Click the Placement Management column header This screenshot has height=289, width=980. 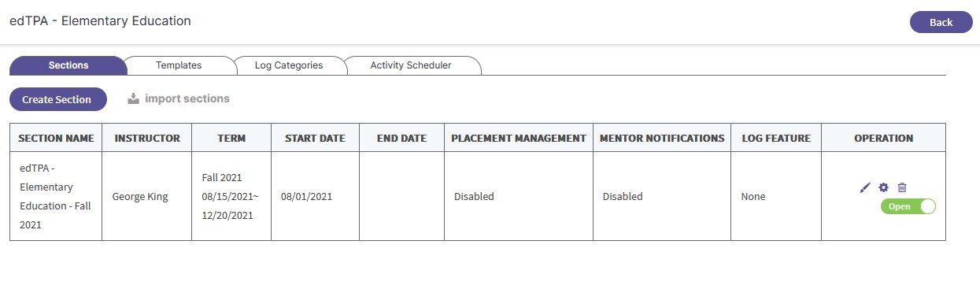point(519,138)
